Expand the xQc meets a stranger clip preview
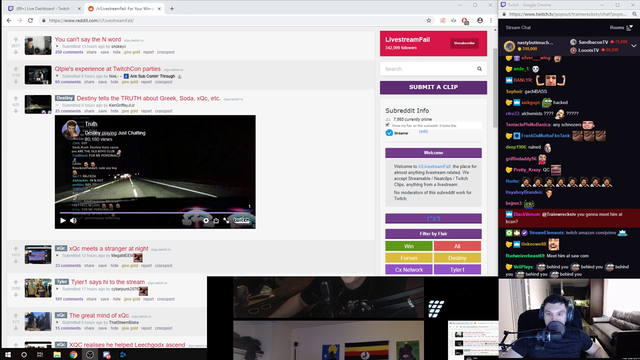Viewport: 640px width, 360px height. tap(57, 256)
